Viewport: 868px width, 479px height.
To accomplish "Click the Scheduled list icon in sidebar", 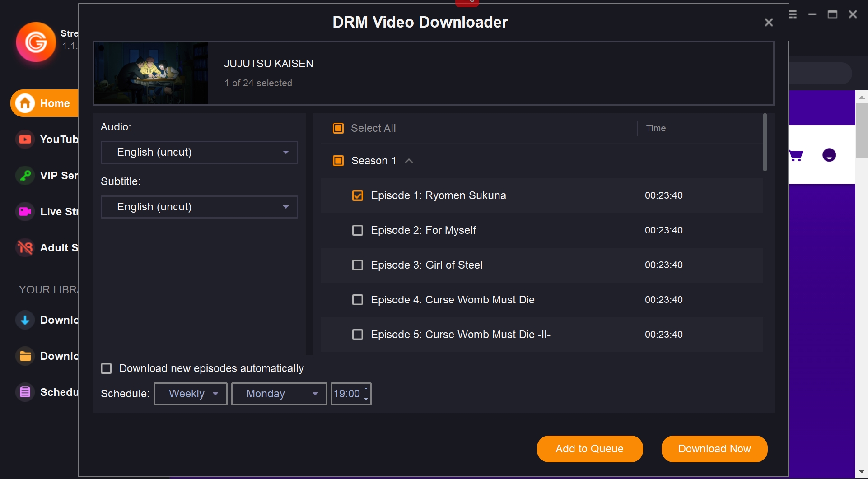I will pyautogui.click(x=25, y=392).
